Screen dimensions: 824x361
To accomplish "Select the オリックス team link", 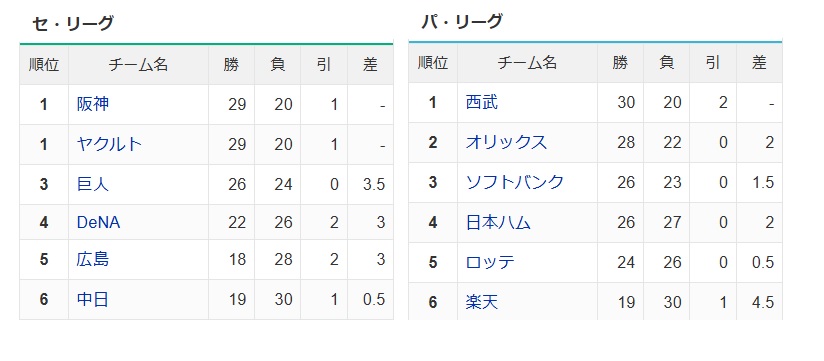I will (x=506, y=142).
